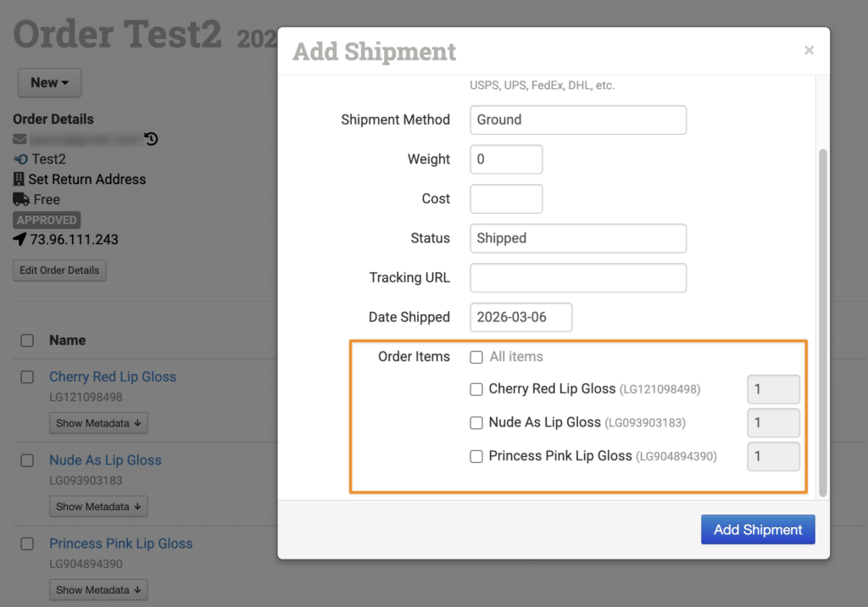Click the Add Shipment button
868x607 pixels.
point(757,530)
